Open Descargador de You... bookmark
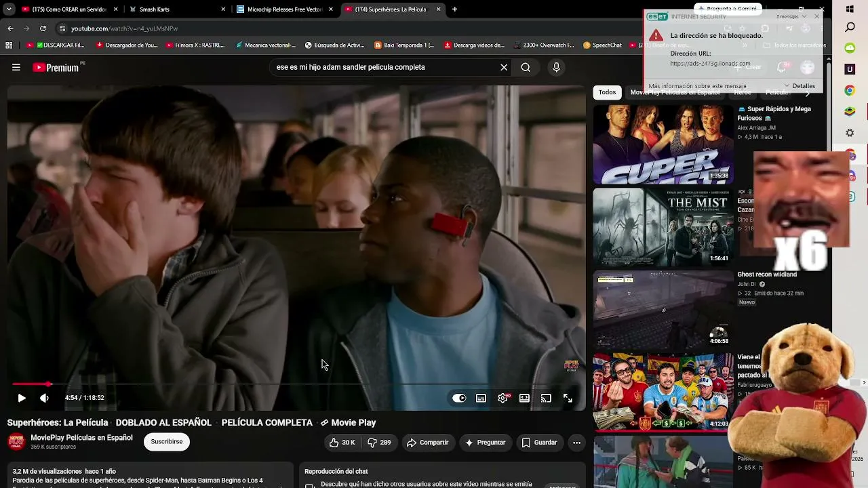Viewport: 868px width, 488px height. [x=127, y=45]
